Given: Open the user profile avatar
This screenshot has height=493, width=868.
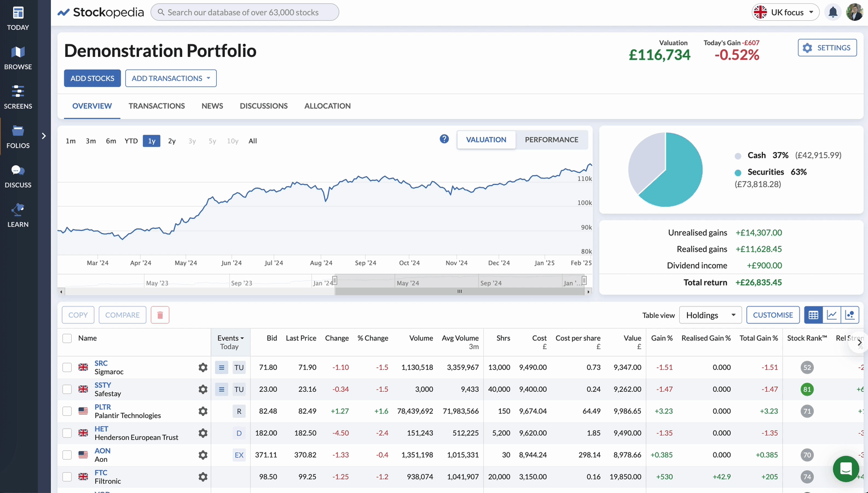Looking at the screenshot, I should (854, 12).
